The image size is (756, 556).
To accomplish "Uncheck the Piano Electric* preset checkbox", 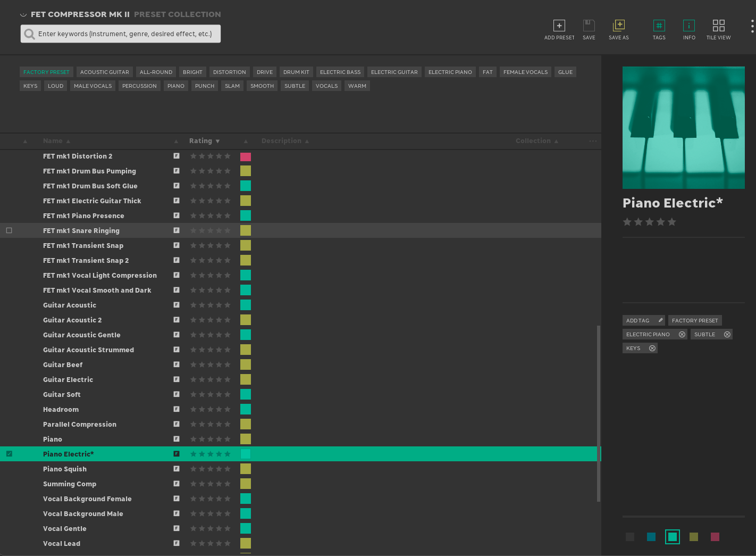I will pyautogui.click(x=9, y=454).
